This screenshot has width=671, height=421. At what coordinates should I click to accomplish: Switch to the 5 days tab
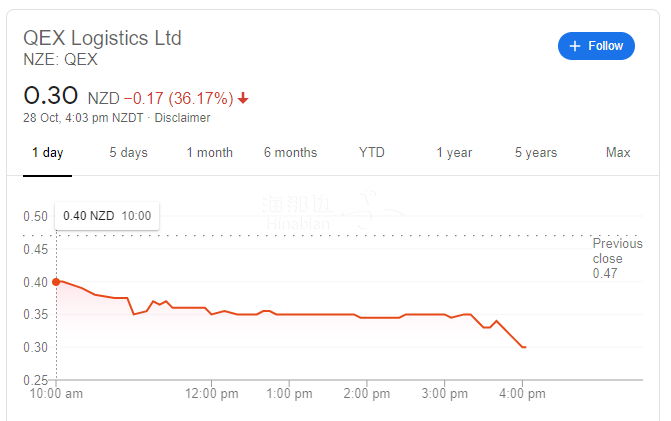click(x=128, y=153)
